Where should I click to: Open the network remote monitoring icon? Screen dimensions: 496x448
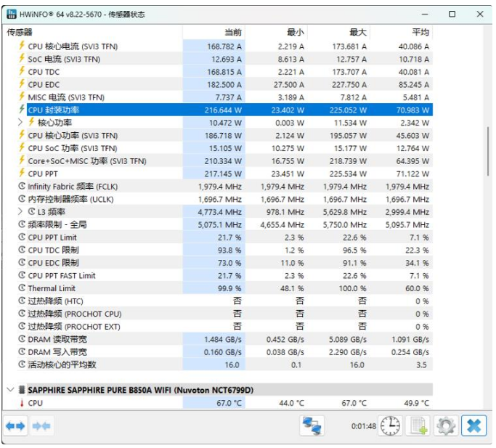pos(313,425)
